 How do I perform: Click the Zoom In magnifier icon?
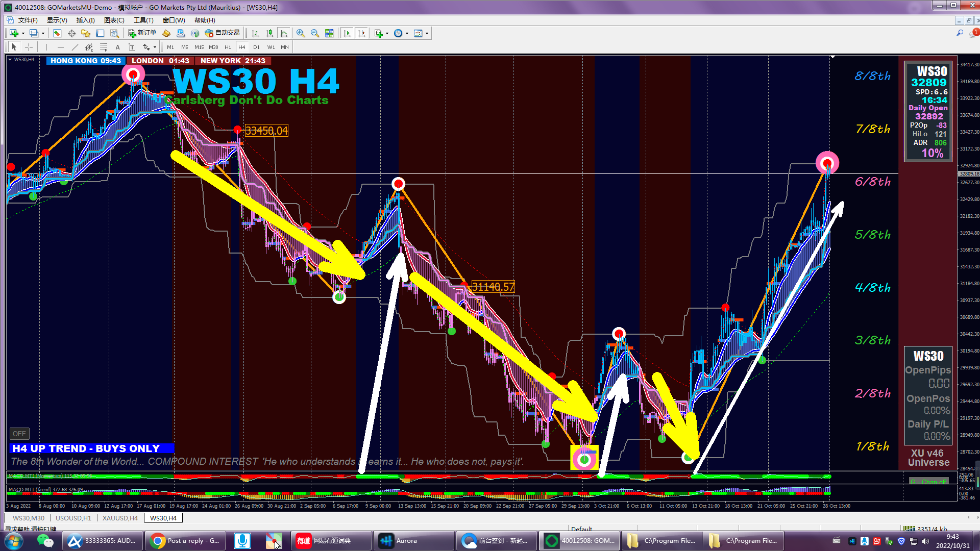(x=301, y=33)
